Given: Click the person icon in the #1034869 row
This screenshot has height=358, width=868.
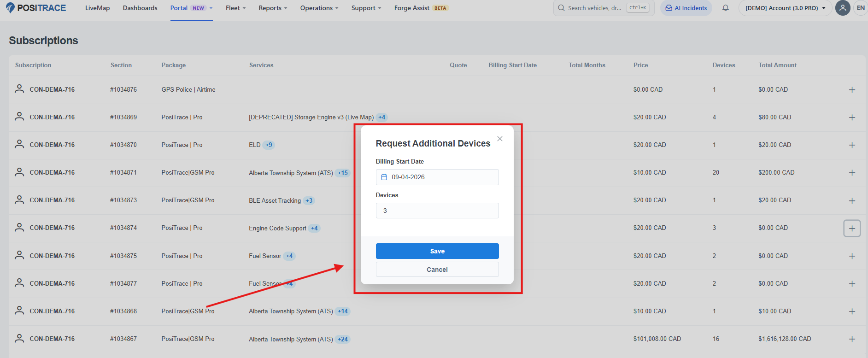Looking at the screenshot, I should click(19, 117).
